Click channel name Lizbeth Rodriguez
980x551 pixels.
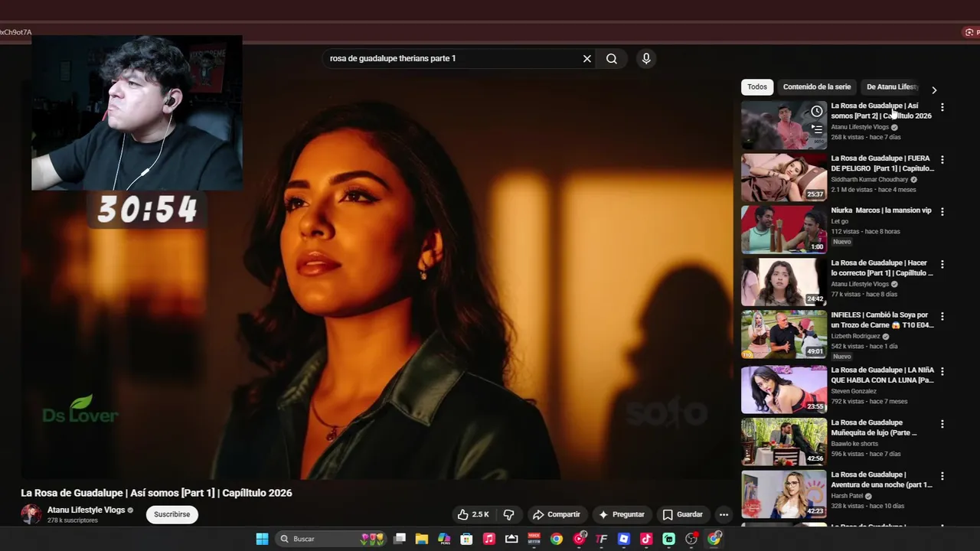tap(856, 336)
